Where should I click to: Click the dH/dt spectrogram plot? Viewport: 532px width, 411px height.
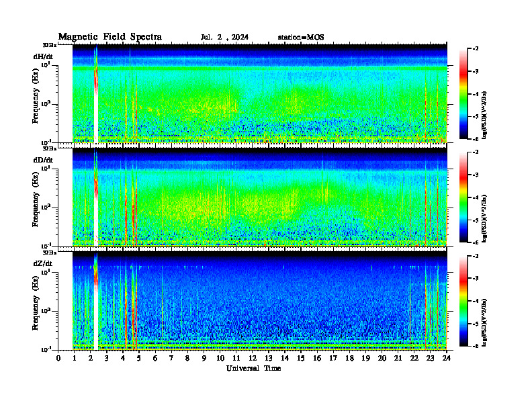260,93
